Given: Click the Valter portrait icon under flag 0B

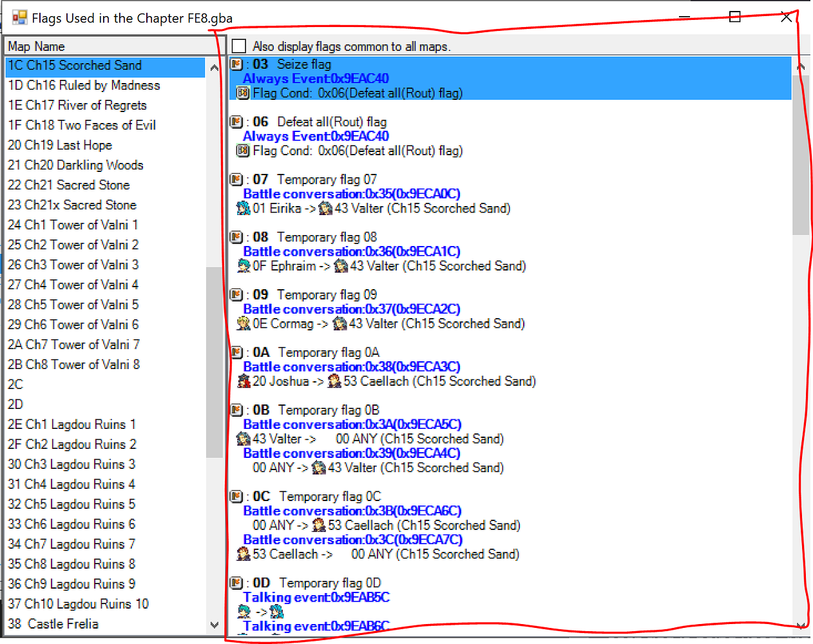Looking at the screenshot, I should (242, 439).
